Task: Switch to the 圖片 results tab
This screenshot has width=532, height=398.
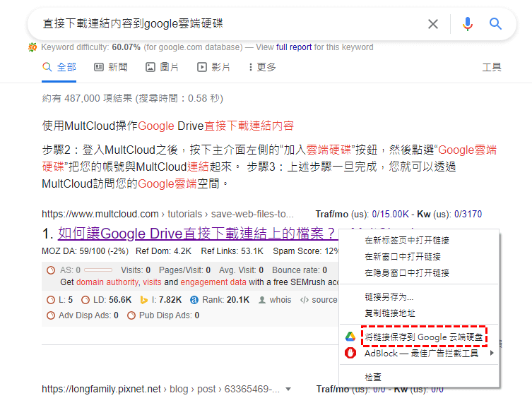Action: (162, 67)
